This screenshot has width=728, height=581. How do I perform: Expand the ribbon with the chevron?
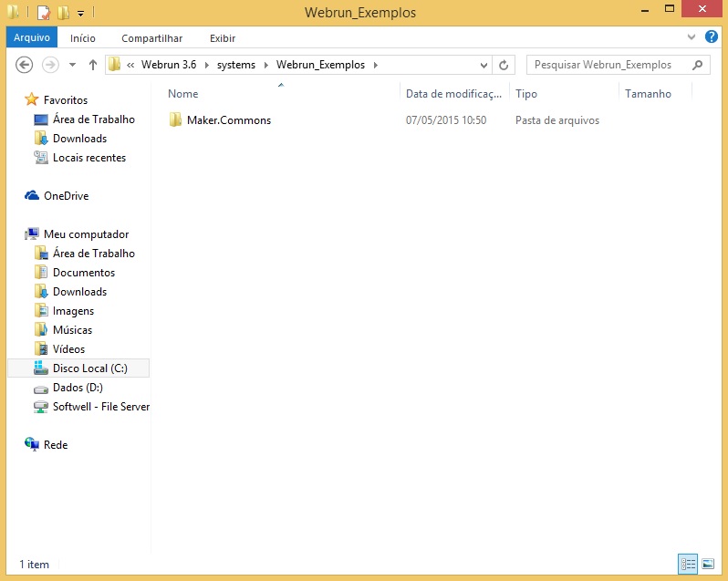(x=692, y=37)
